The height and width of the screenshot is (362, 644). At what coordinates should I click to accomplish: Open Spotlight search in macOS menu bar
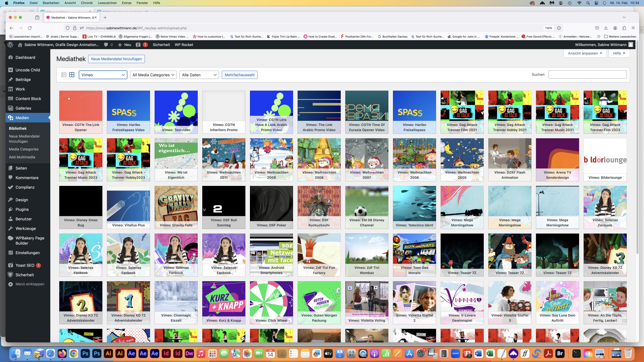588,3
